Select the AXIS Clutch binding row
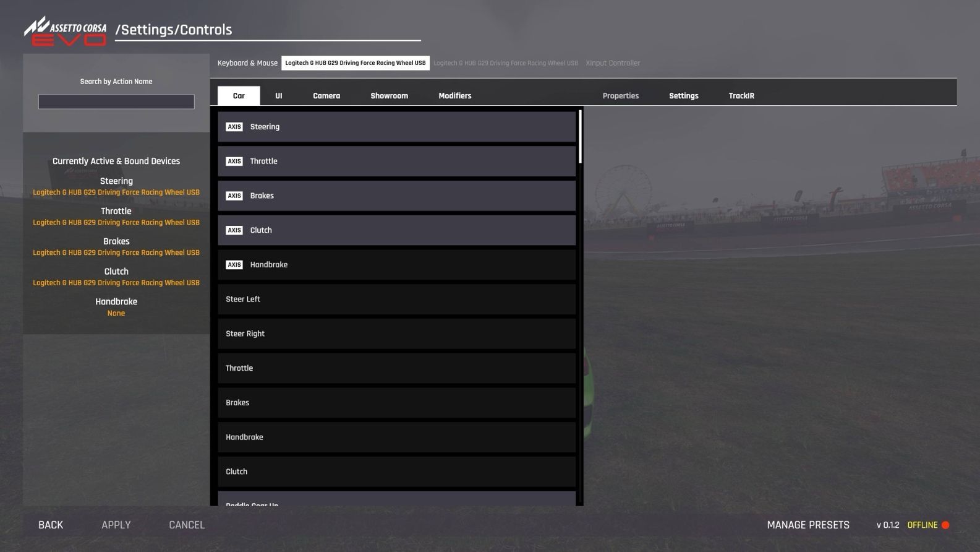 click(x=396, y=230)
